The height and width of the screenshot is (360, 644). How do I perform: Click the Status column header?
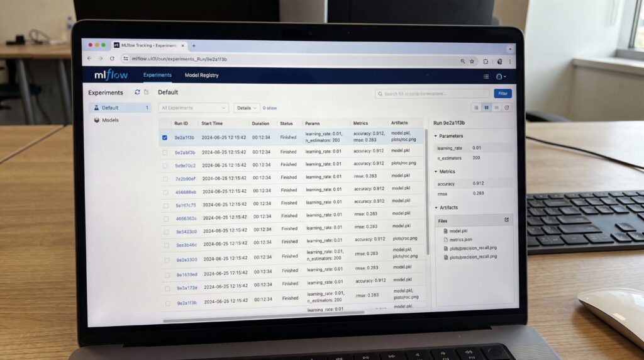286,123
